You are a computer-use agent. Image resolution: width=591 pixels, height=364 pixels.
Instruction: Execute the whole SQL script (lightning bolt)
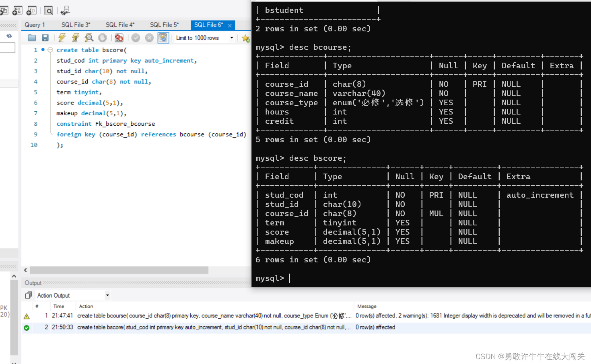point(62,38)
